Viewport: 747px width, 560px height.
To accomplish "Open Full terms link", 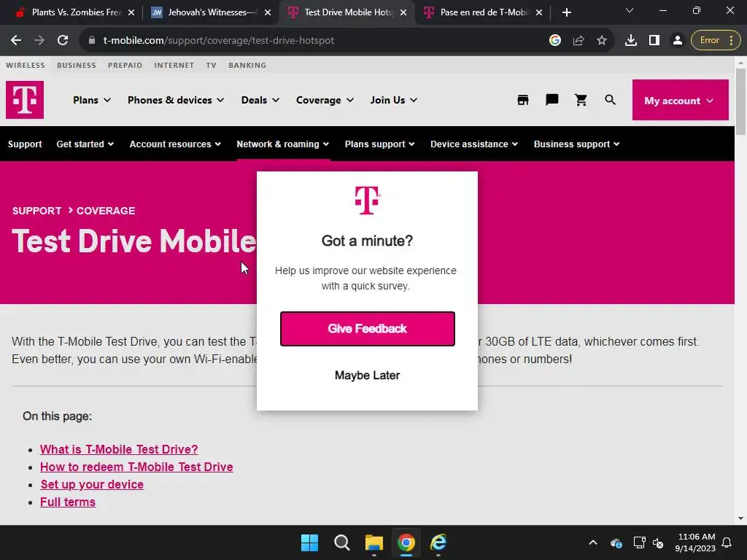I will click(x=68, y=502).
